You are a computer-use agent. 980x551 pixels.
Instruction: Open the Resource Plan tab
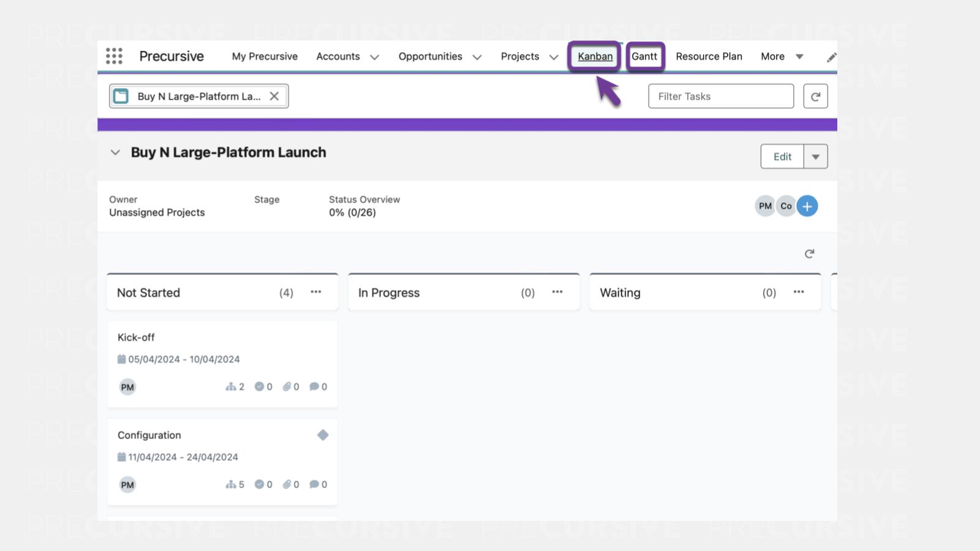(709, 56)
